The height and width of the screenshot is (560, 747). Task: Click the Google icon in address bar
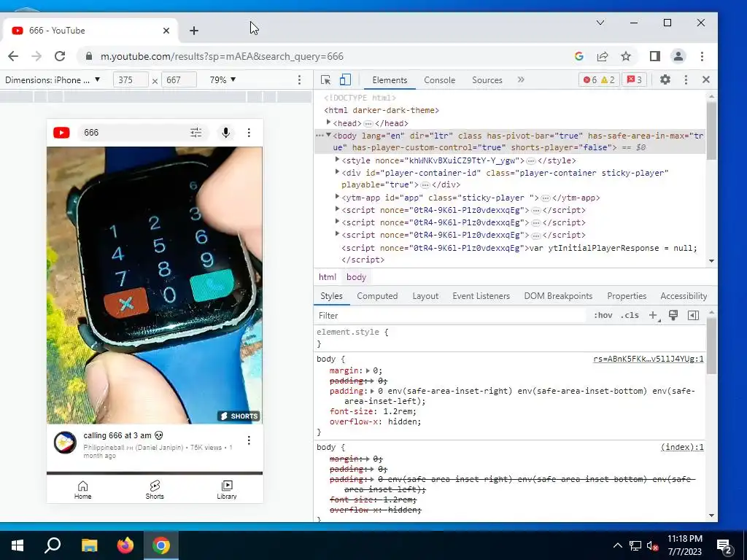[x=579, y=56]
